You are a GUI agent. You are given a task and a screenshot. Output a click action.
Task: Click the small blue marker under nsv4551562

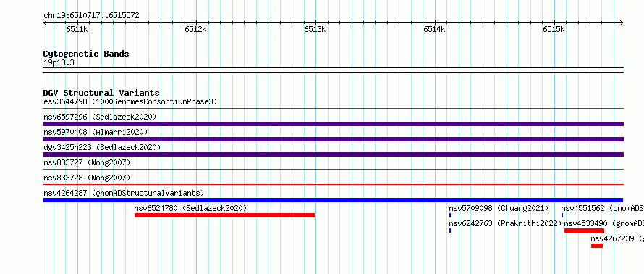pos(562,215)
